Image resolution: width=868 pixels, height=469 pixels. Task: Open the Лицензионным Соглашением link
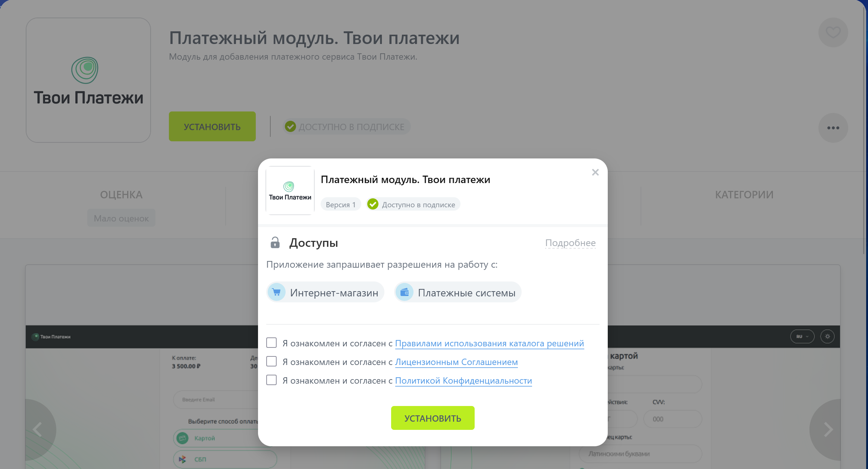pos(456,362)
